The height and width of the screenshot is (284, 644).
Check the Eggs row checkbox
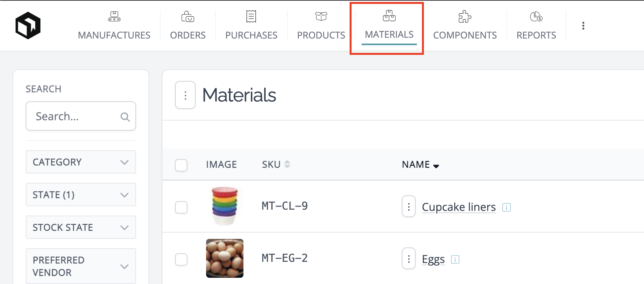coord(181,259)
